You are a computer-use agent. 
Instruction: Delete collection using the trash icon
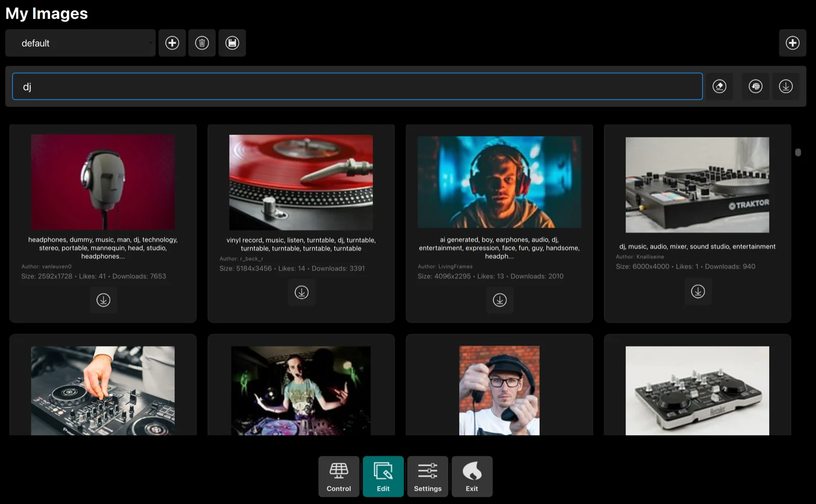pos(202,43)
